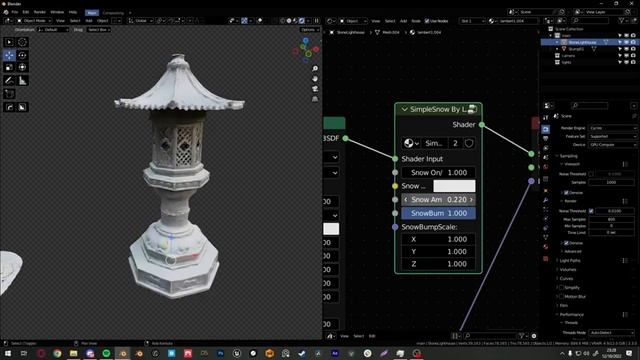Select the Cursor tool in viewport toolbar

22,42
